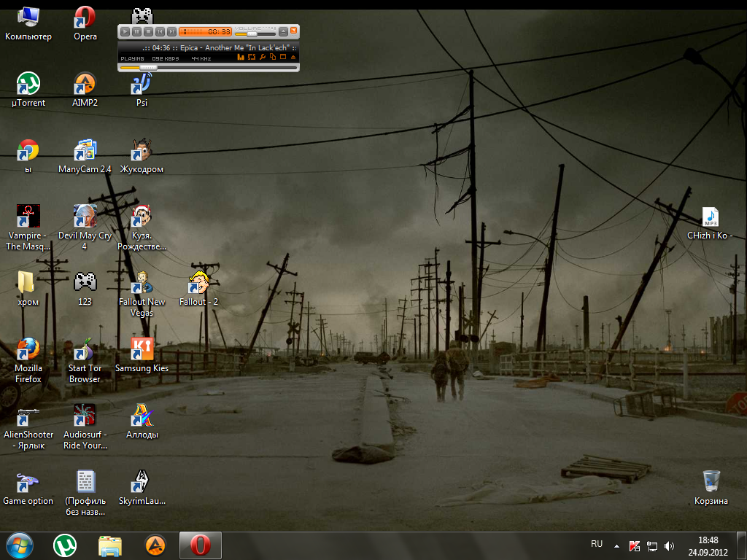Open the AIMP equalizer bars icon
The image size is (747, 560).
(x=241, y=57)
